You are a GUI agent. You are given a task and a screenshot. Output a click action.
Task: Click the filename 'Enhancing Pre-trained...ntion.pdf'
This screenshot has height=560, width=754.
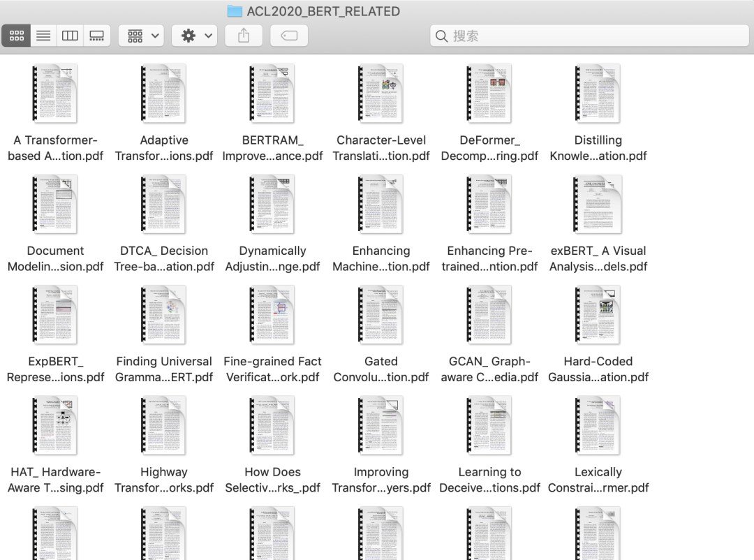click(x=489, y=258)
